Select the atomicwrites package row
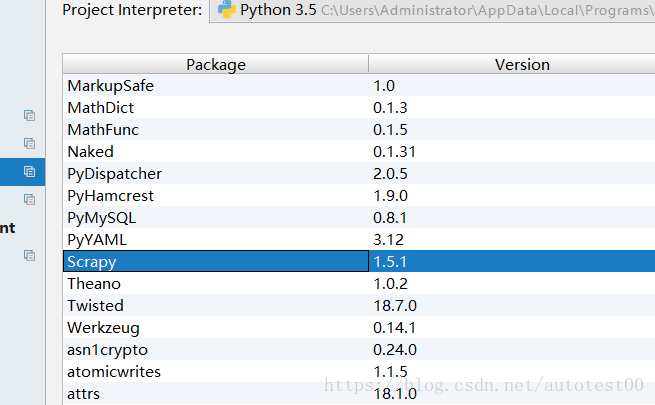655x405 pixels. point(359,372)
